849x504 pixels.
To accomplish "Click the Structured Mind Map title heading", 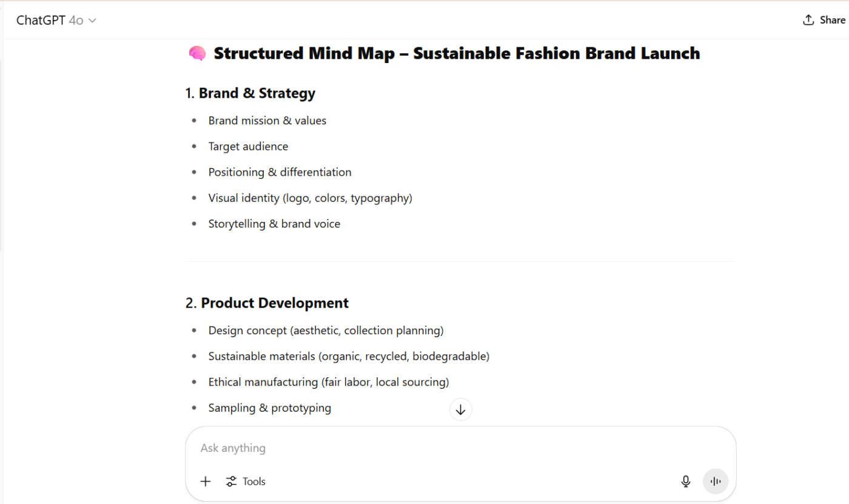I will pos(457,54).
